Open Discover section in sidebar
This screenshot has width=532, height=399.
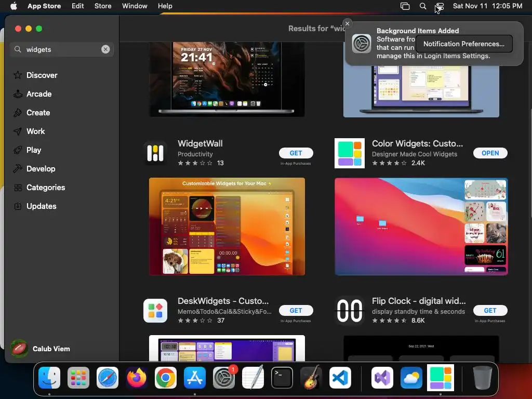click(x=35, y=75)
